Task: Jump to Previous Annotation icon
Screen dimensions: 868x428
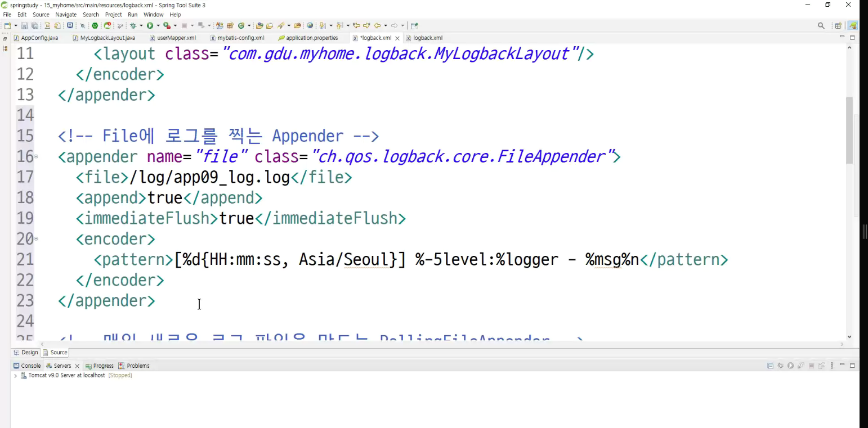Action: pyautogui.click(x=339, y=25)
